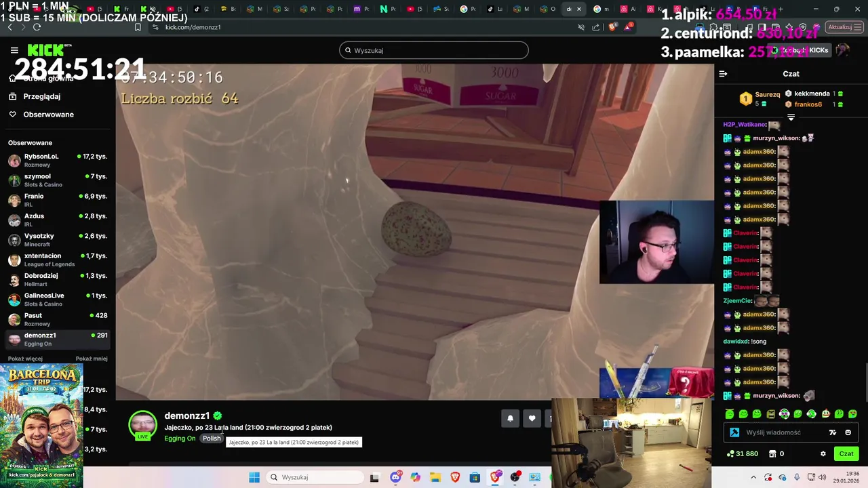
Task: Open RybsonLoL channel in followed list
Action: 58,160
